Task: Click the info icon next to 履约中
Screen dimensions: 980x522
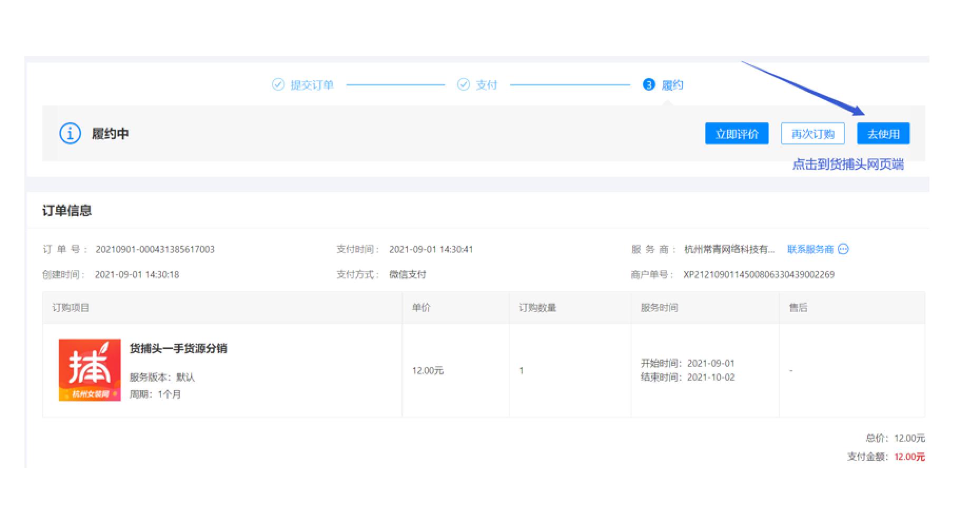Action: tap(70, 134)
